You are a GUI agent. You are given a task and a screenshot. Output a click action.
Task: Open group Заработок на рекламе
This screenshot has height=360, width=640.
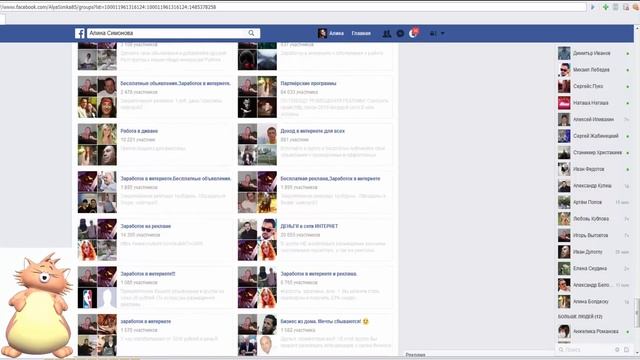[146, 226]
